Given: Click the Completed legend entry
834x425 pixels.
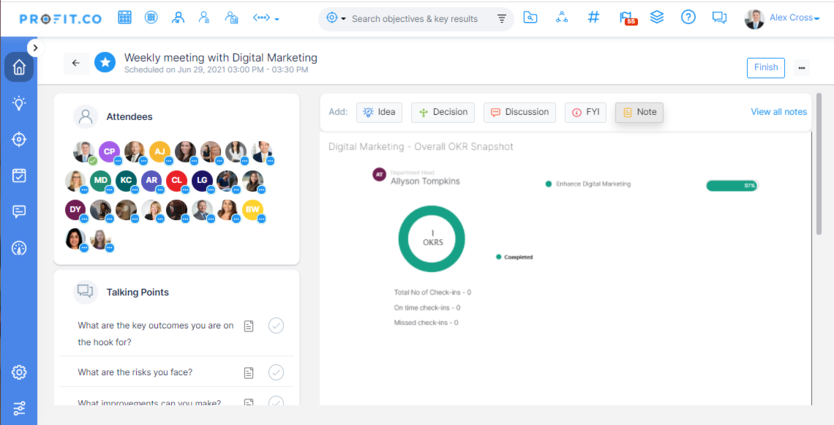Looking at the screenshot, I should coord(514,257).
